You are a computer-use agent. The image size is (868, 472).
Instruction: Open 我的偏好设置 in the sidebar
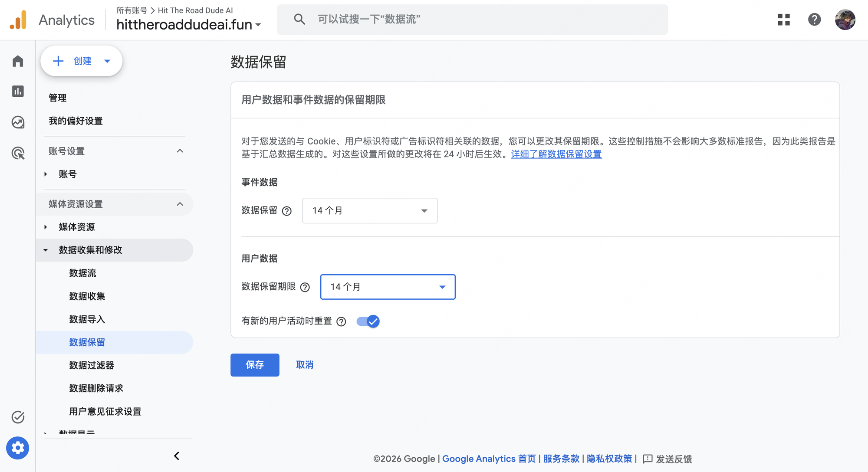[76, 121]
